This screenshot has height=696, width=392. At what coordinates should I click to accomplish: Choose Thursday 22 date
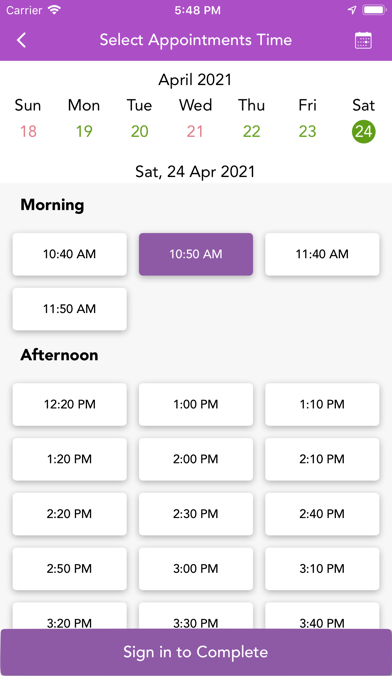251,131
